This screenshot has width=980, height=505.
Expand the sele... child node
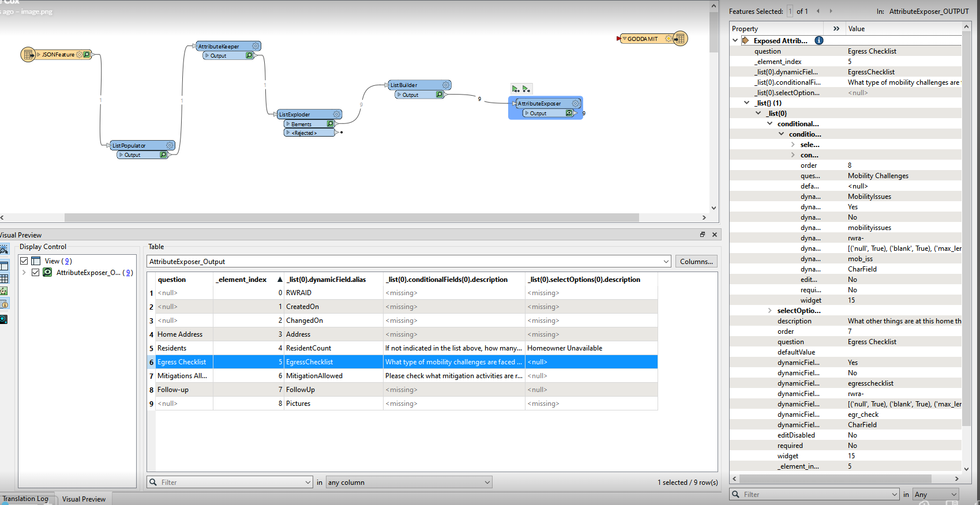click(793, 145)
